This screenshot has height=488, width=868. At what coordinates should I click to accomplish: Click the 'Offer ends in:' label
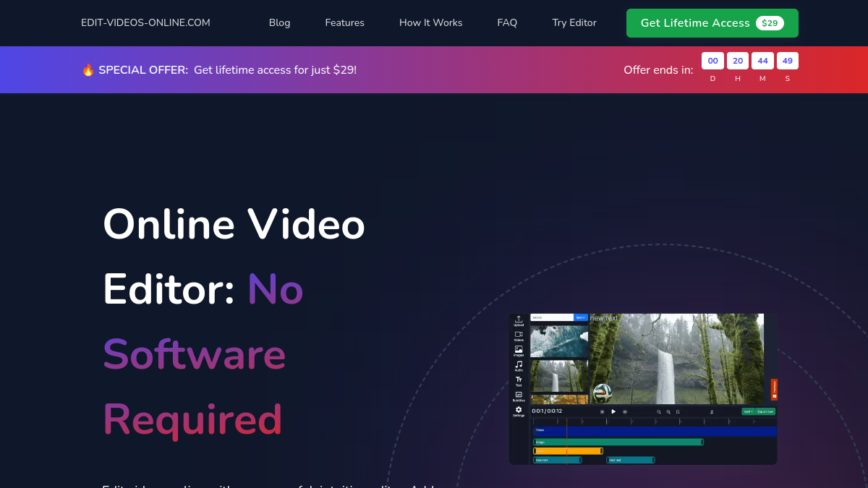[658, 70]
